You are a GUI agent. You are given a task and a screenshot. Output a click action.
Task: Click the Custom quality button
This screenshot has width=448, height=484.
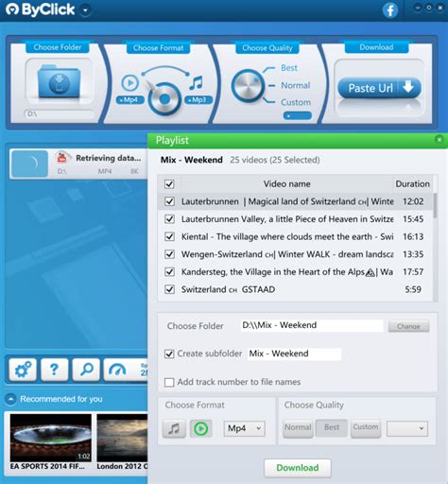pyautogui.click(x=366, y=427)
